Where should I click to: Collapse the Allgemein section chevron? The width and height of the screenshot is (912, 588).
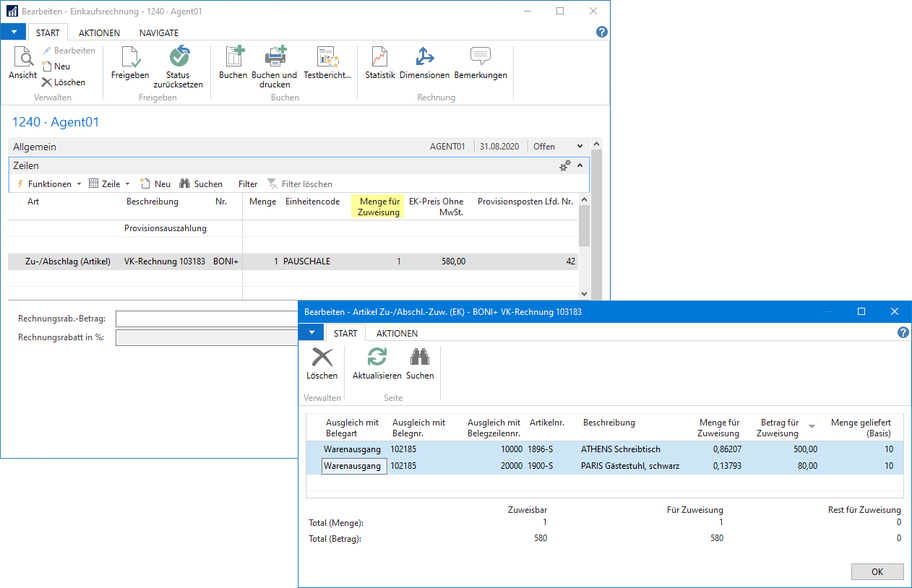[x=580, y=147]
